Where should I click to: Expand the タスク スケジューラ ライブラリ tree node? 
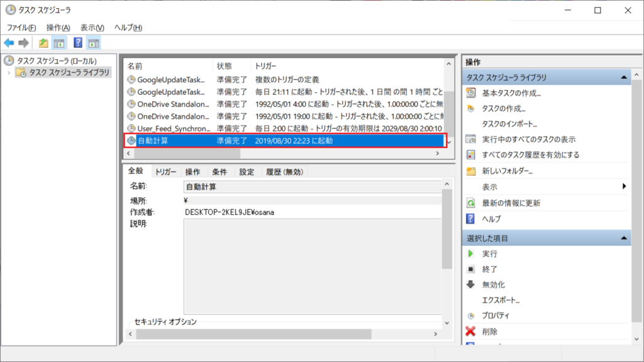pos(9,73)
